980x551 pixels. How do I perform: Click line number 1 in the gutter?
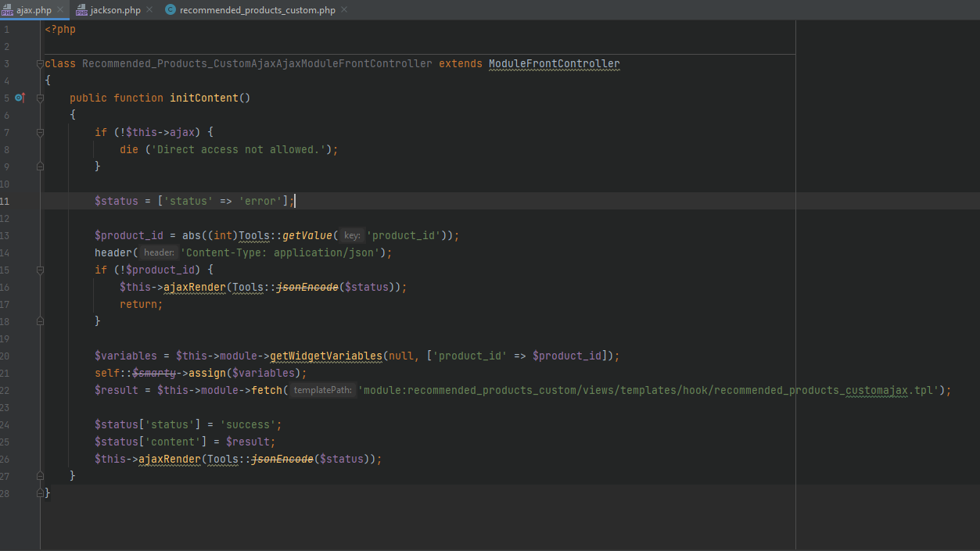point(6,29)
